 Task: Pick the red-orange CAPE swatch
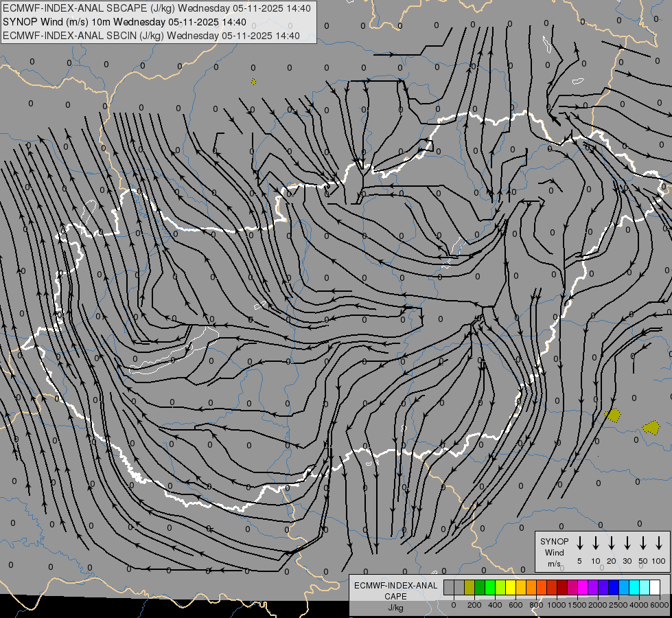(542, 587)
